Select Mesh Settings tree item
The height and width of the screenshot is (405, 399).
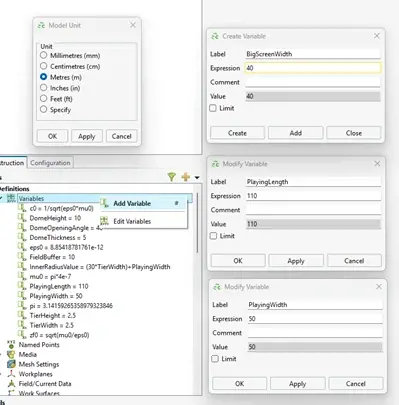pyautogui.click(x=39, y=364)
